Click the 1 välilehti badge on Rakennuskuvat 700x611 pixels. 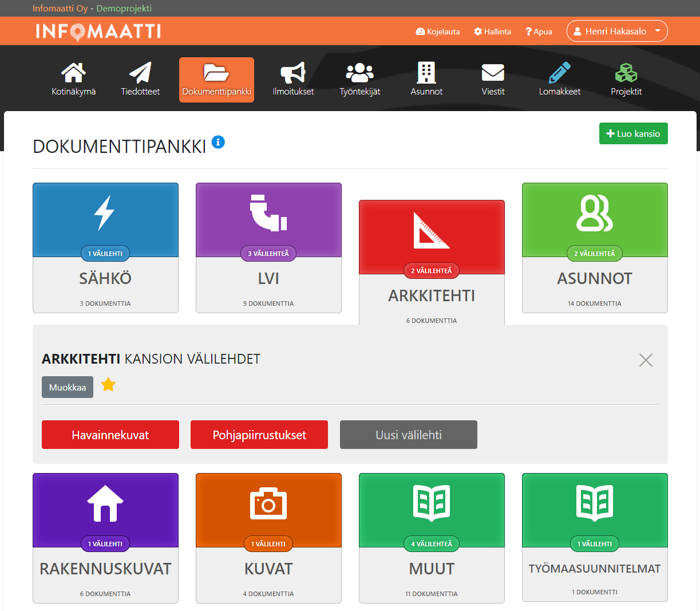[x=105, y=543]
